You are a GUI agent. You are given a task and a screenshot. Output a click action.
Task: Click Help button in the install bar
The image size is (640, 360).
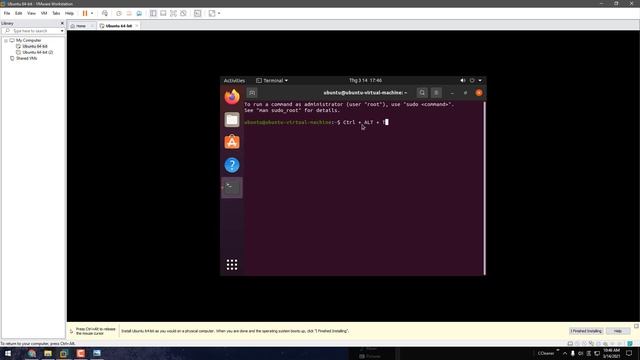[618, 331]
